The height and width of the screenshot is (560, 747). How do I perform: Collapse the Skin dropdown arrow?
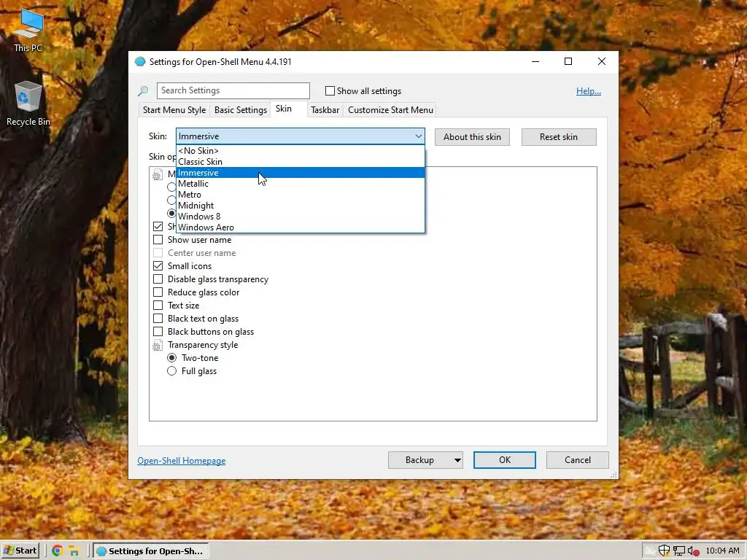[x=418, y=136]
